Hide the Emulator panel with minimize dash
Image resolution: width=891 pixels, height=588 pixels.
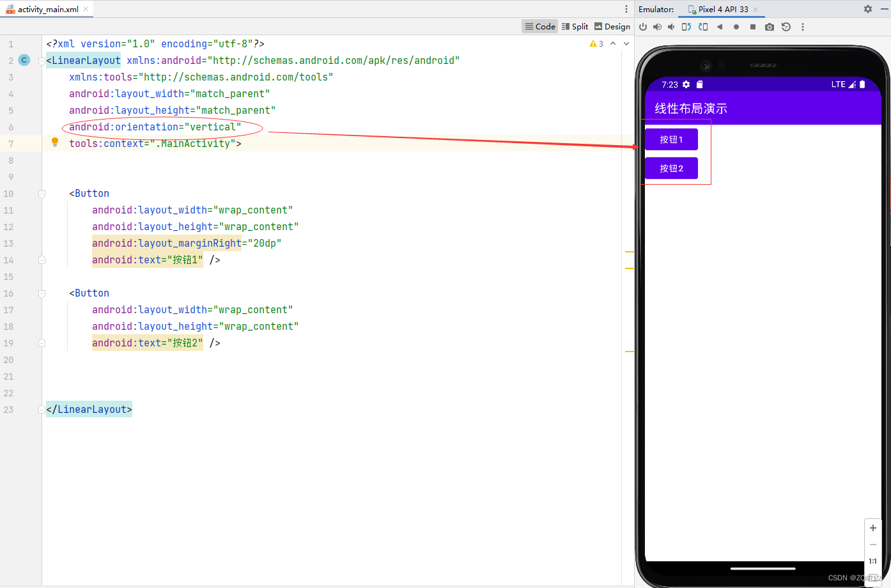(x=885, y=9)
